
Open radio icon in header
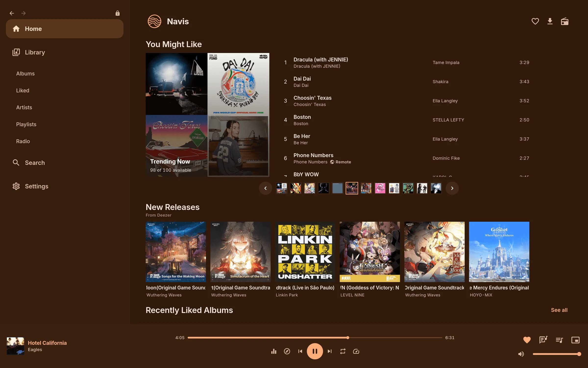point(564,21)
